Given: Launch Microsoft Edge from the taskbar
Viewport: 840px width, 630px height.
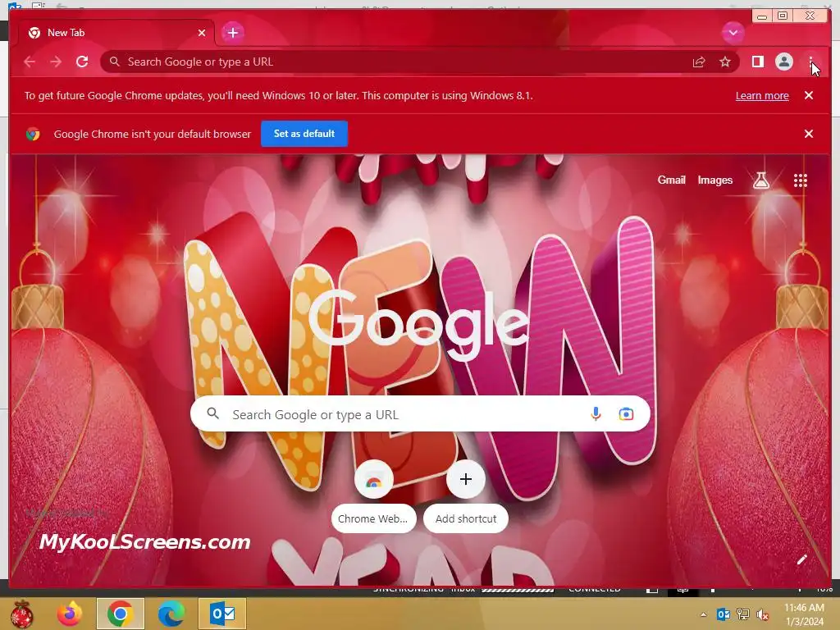Looking at the screenshot, I should [171, 614].
